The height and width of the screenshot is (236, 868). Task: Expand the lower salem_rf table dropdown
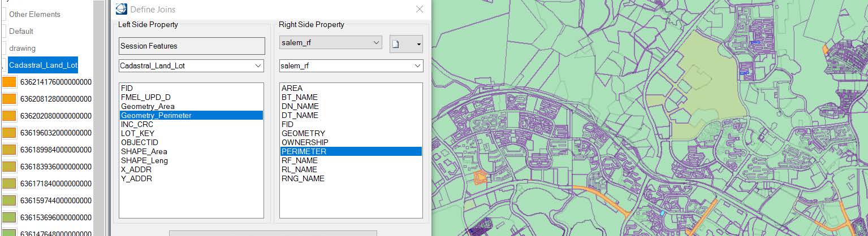click(x=417, y=66)
